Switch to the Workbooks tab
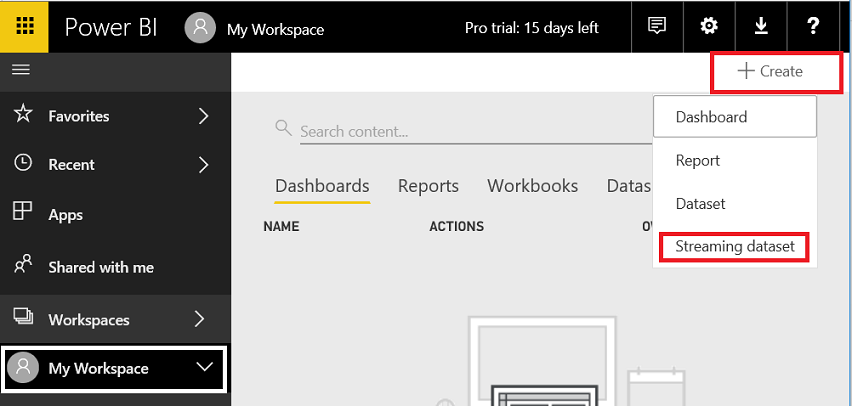The width and height of the screenshot is (852, 406). (x=532, y=186)
